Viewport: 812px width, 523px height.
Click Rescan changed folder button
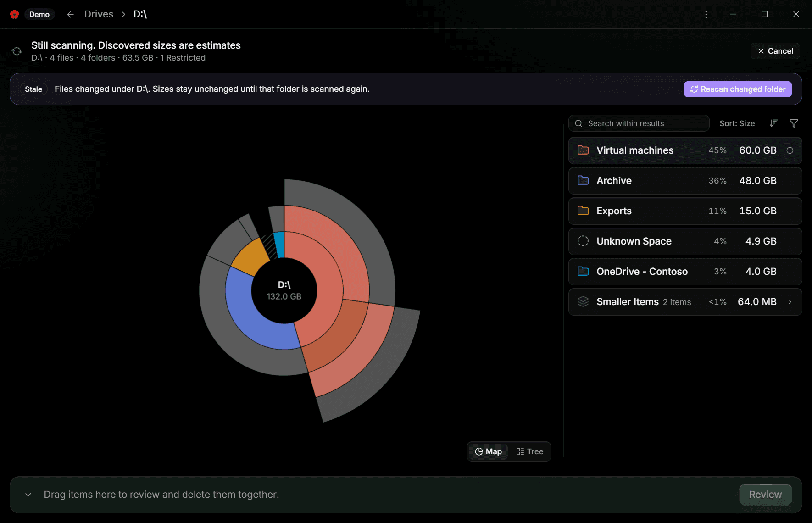tap(738, 89)
